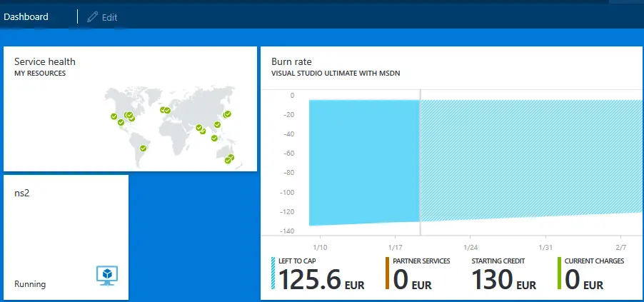Open the Dashboard title
Screen dimensions: 644x302
tap(26, 17)
